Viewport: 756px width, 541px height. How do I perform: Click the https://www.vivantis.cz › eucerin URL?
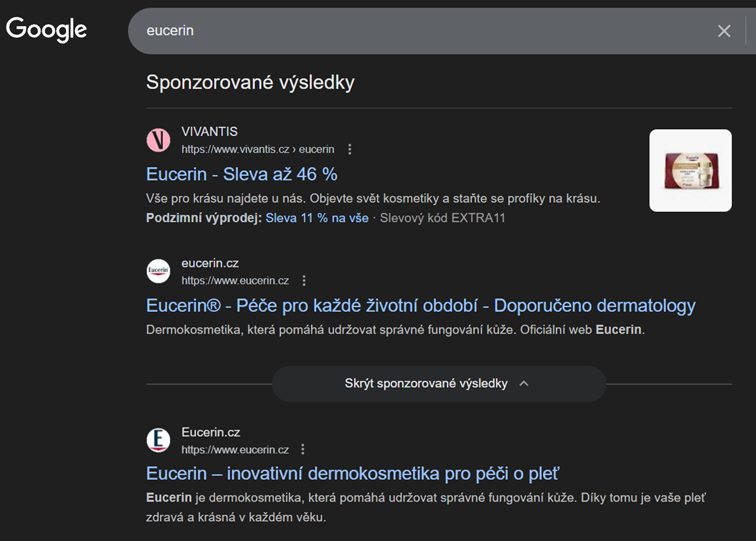[x=257, y=149]
